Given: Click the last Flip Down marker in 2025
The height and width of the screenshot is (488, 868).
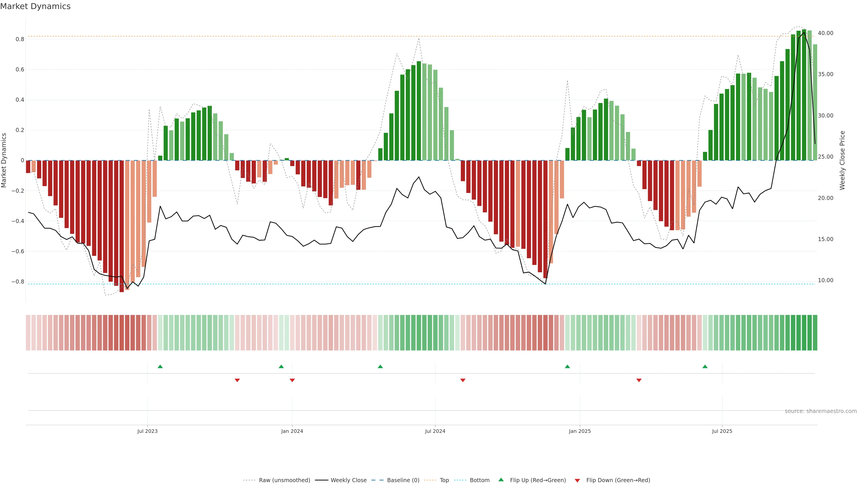Looking at the screenshot, I should (639, 380).
